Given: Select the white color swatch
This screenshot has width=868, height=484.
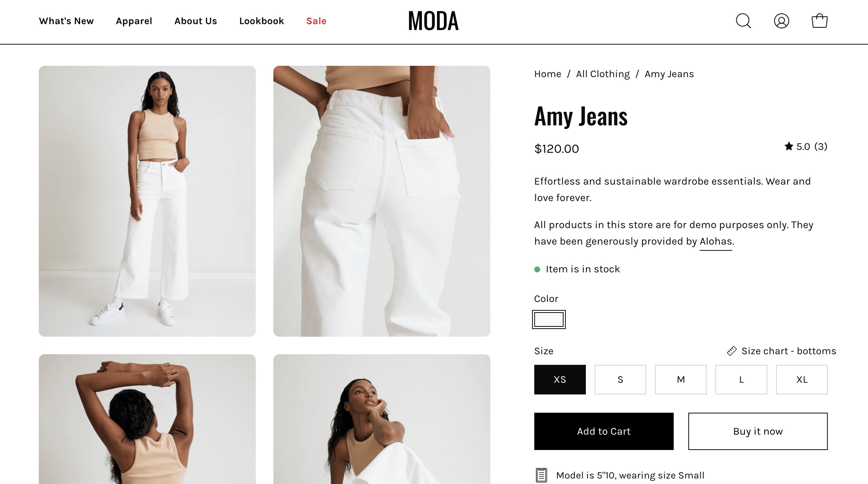Looking at the screenshot, I should [x=549, y=319].
